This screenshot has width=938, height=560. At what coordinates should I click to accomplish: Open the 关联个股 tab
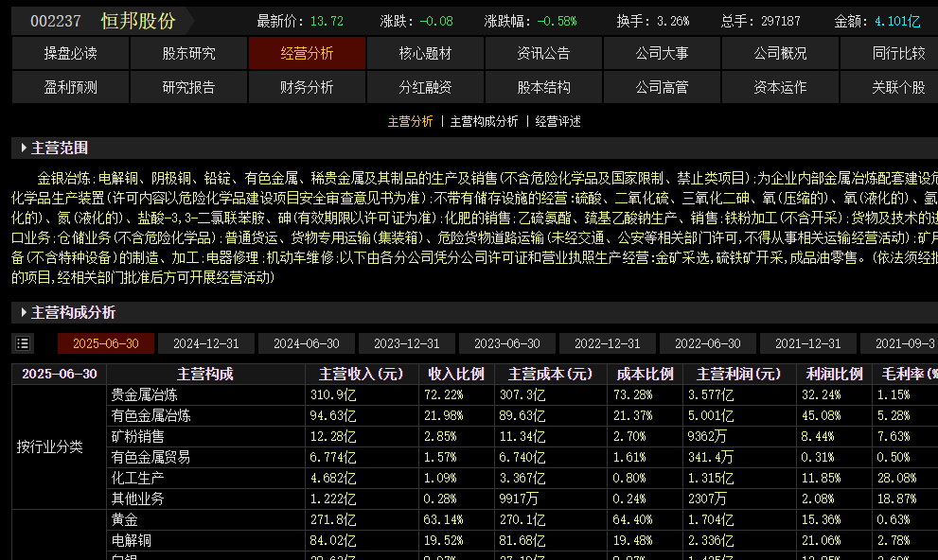pos(890,87)
